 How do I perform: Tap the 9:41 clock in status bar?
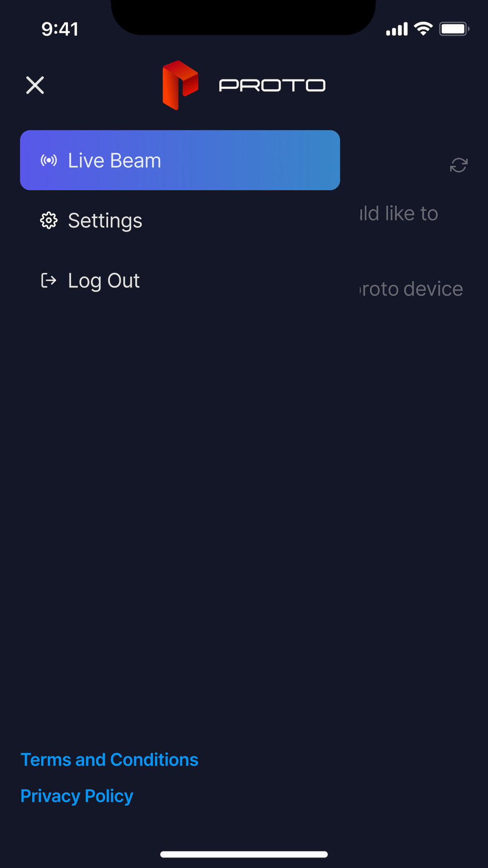pos(60,29)
